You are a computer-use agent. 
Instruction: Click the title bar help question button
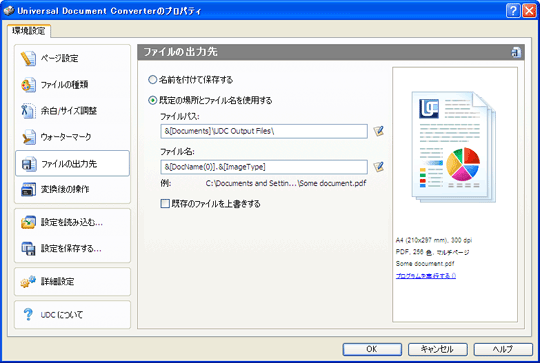click(x=513, y=11)
